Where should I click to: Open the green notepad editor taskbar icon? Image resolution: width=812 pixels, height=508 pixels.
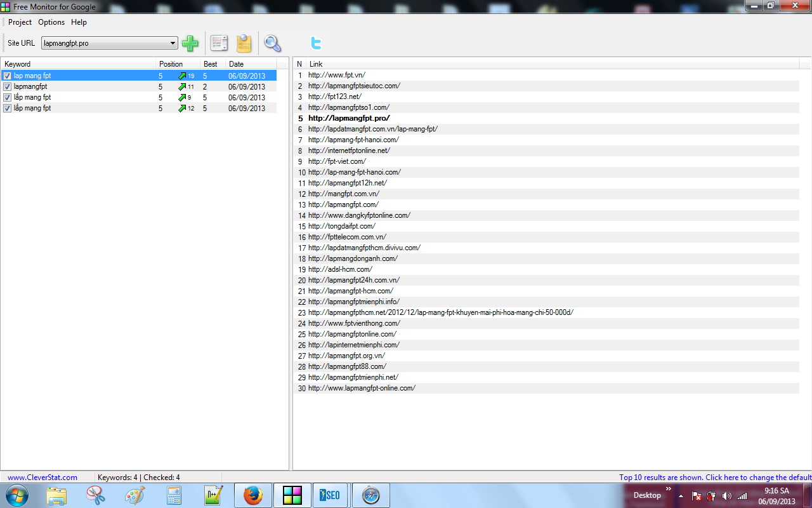213,495
